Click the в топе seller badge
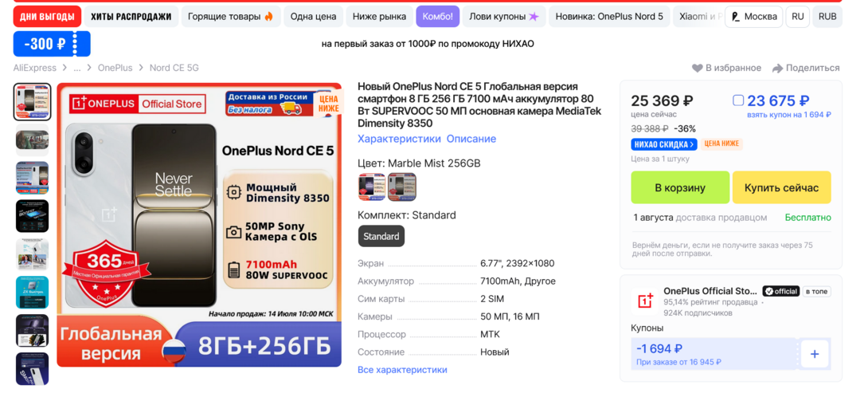The height and width of the screenshot is (397, 868). (x=817, y=291)
